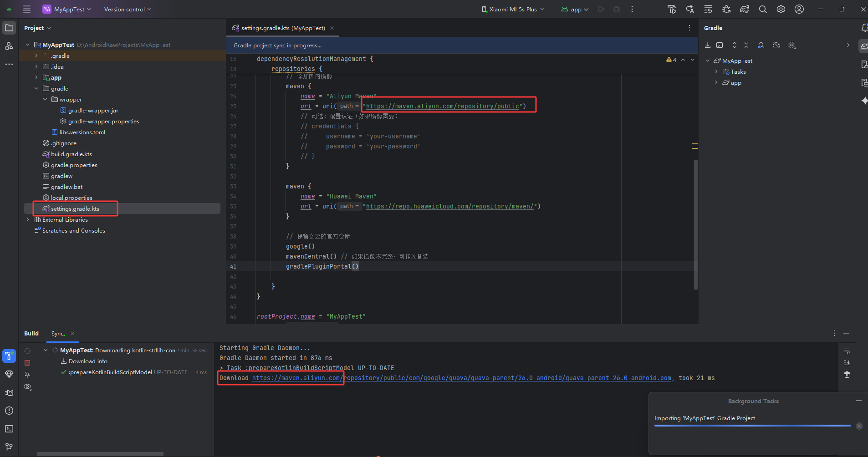Expand the .idea folder
The width and height of the screenshot is (868, 457).
[36, 66]
